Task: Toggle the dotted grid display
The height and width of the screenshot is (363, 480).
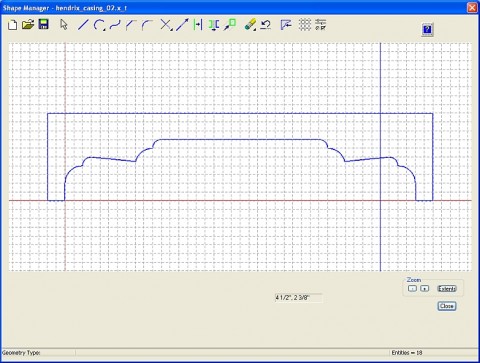Action: coord(305,25)
